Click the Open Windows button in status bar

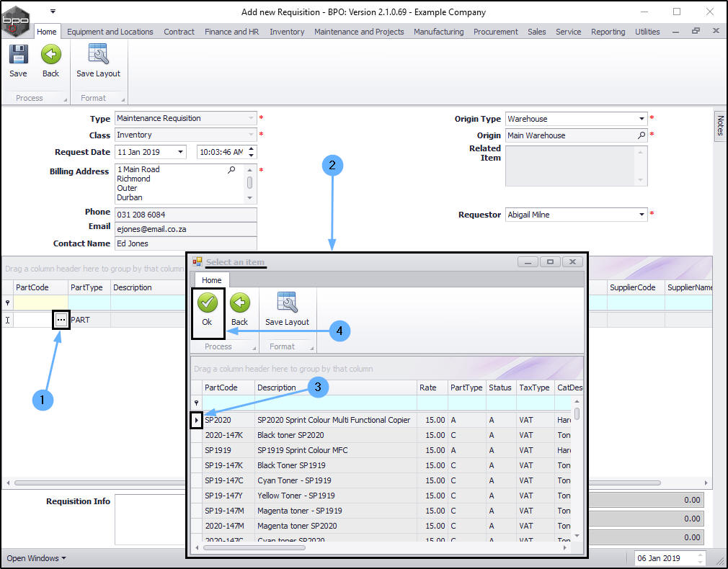36,558
